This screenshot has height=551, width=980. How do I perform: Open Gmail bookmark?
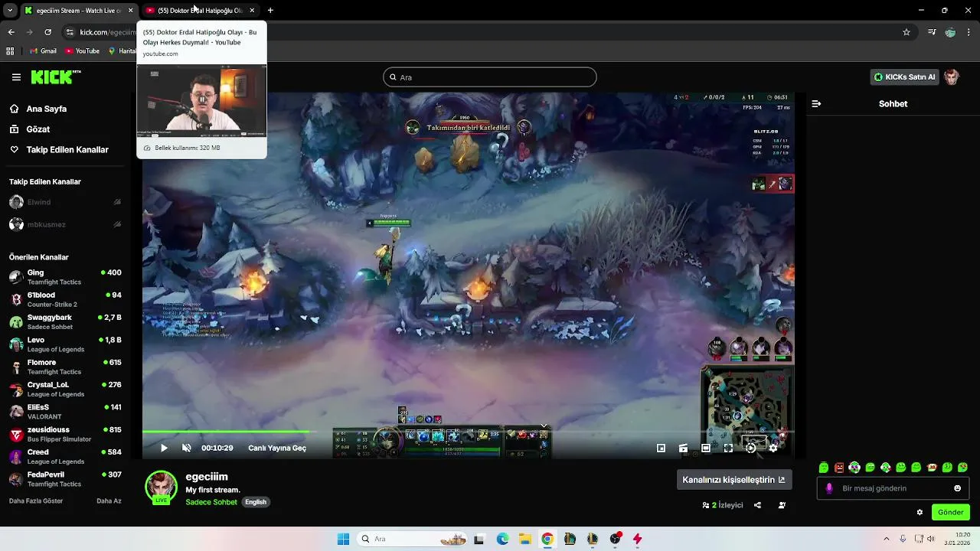[x=42, y=51]
